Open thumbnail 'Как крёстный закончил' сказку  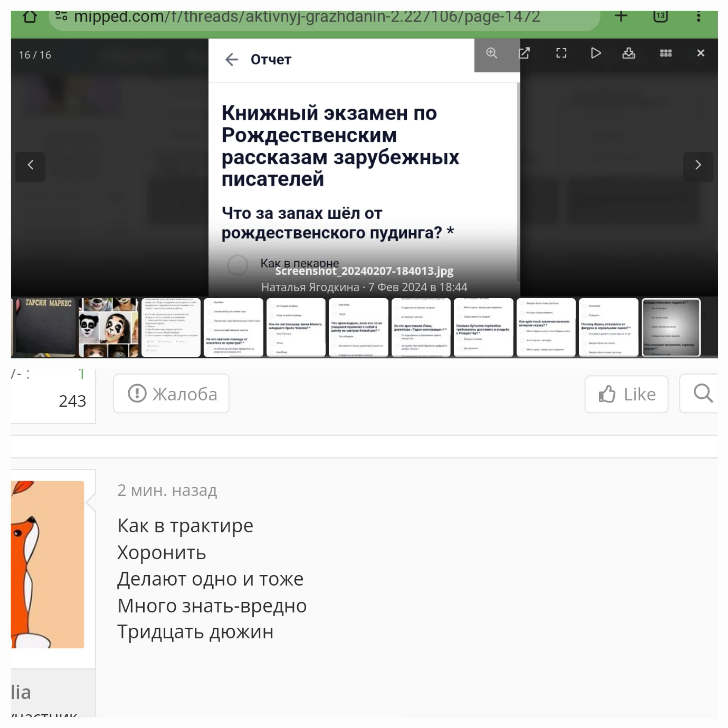(x=546, y=327)
